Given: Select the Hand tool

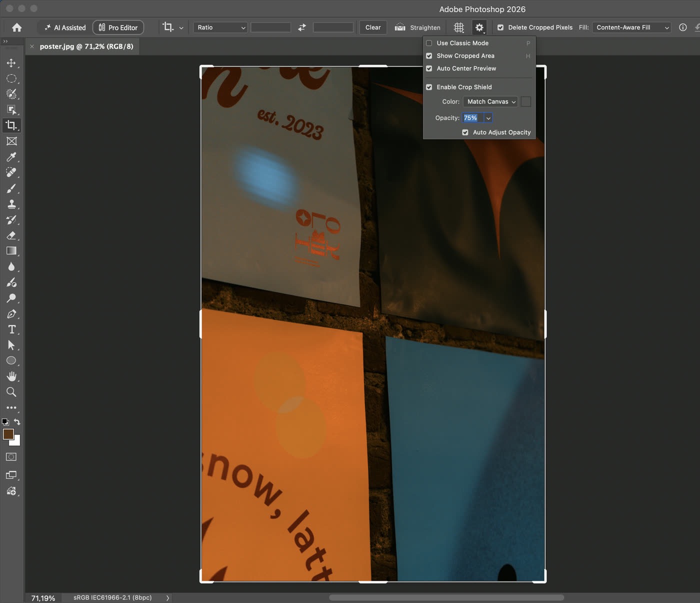Looking at the screenshot, I should (x=11, y=376).
